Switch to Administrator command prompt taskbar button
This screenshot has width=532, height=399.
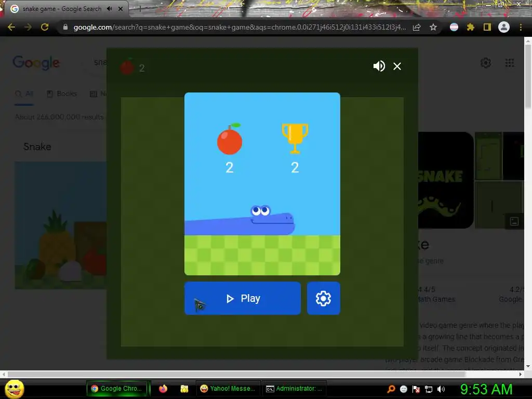tap(294, 389)
